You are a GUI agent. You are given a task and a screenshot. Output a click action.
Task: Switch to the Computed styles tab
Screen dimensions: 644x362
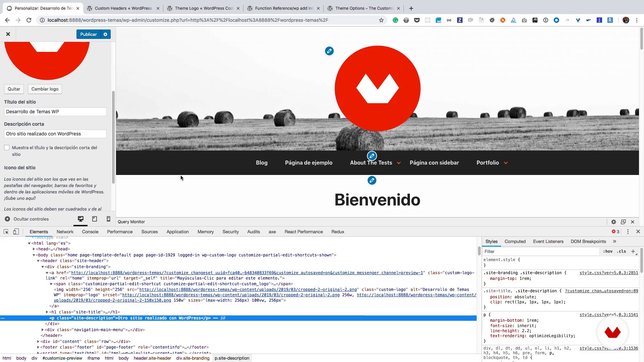pos(515,241)
